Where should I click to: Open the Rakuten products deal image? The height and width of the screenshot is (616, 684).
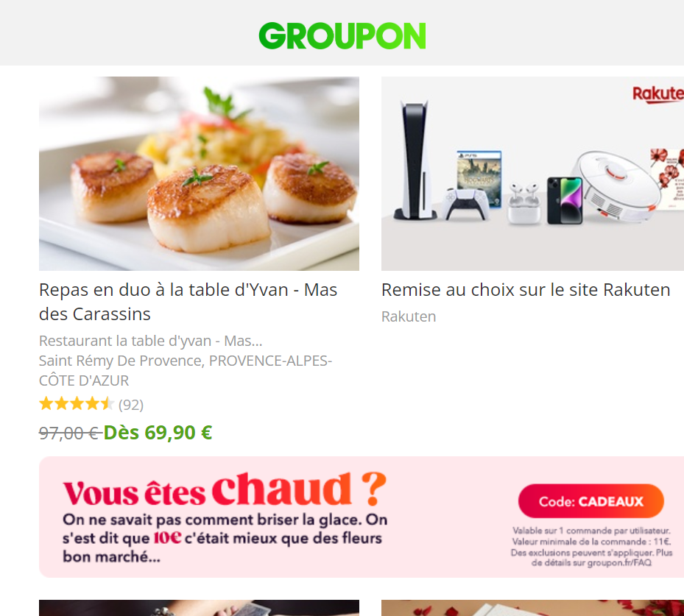click(x=532, y=174)
